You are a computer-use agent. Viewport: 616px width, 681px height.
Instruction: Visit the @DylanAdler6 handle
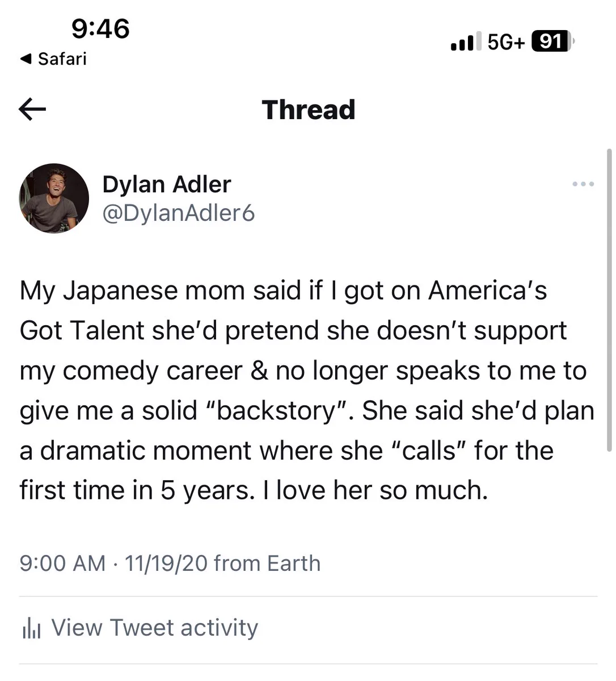click(179, 213)
